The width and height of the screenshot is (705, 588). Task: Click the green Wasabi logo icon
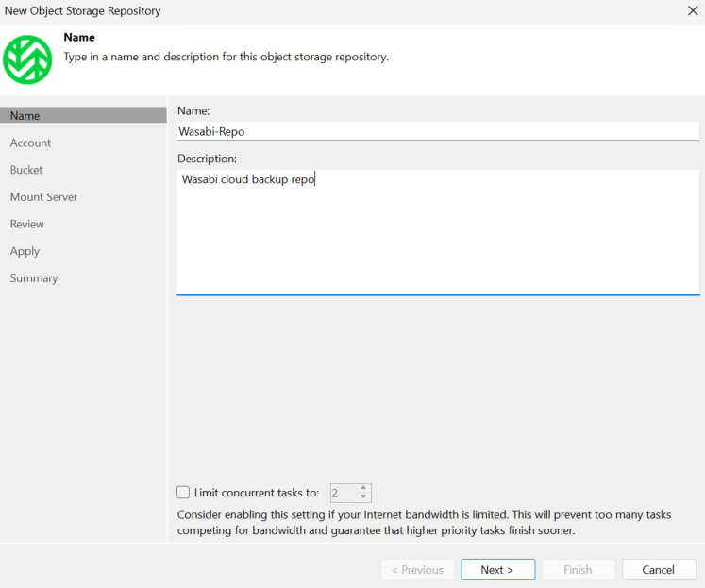click(x=27, y=59)
